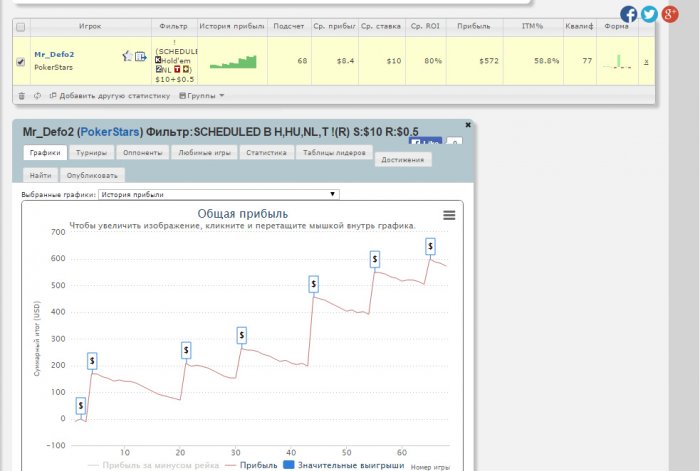This screenshot has height=471, width=700.
Task: Share via the Google+ icon
Action: [671, 14]
